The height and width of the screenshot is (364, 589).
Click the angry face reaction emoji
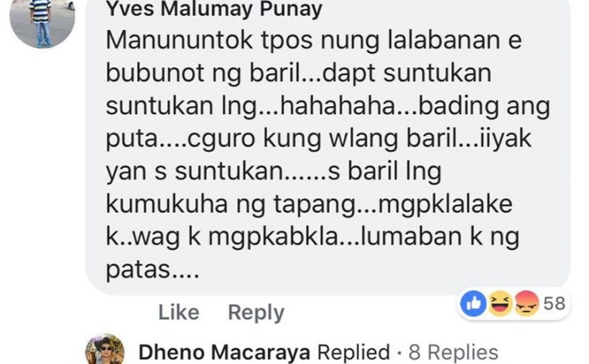point(526,303)
